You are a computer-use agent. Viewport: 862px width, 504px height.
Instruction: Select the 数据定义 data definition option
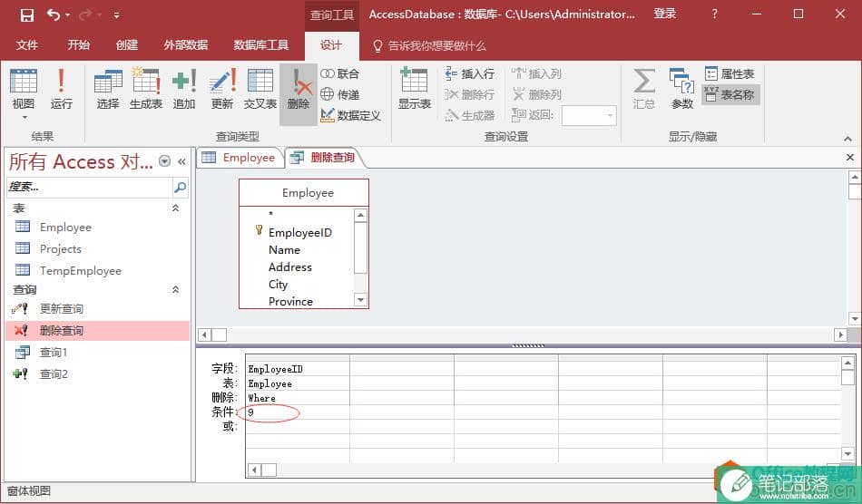click(351, 115)
